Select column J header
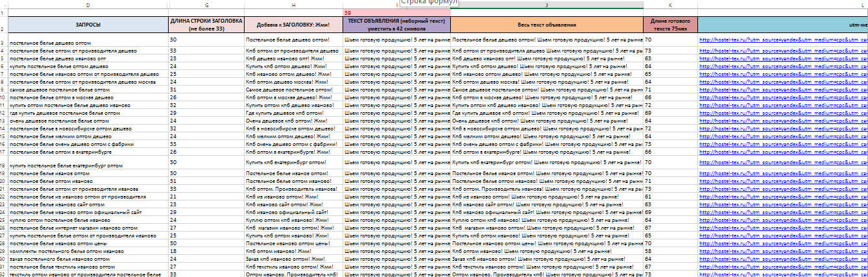The height and width of the screenshot is (277, 868). click(x=547, y=5)
